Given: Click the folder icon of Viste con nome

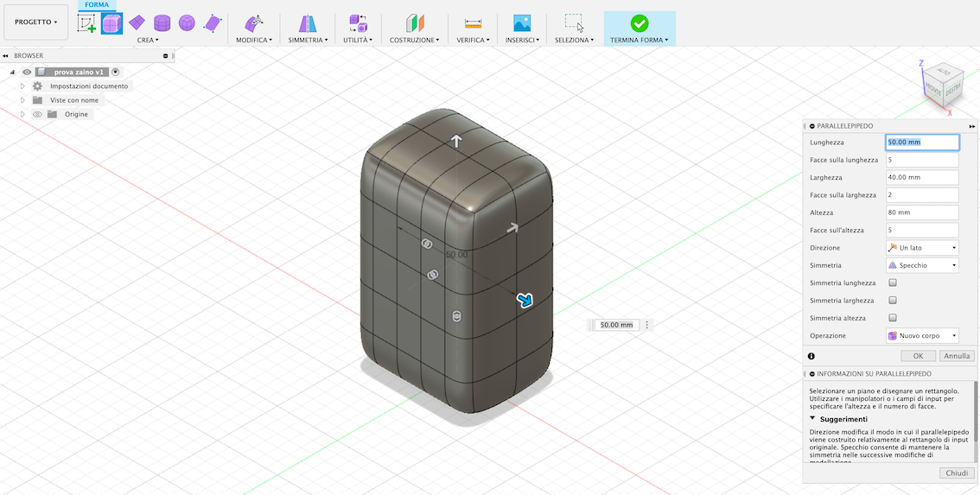Looking at the screenshot, I should click(x=37, y=100).
